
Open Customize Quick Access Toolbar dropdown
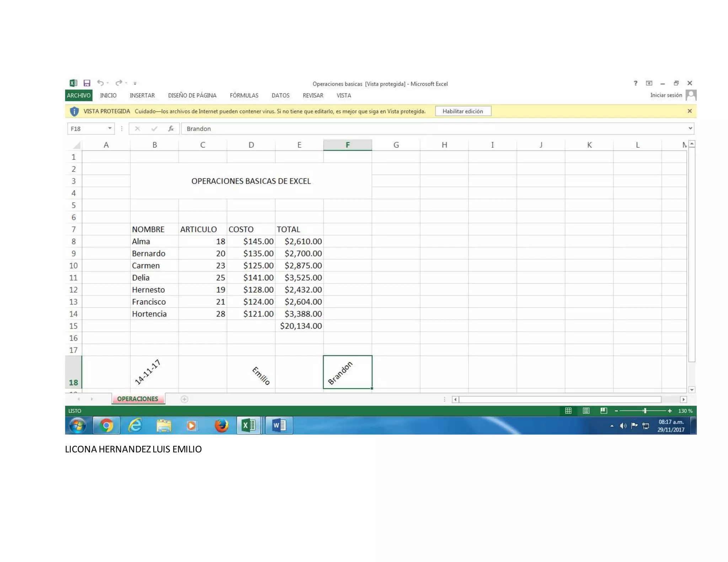[x=135, y=83]
